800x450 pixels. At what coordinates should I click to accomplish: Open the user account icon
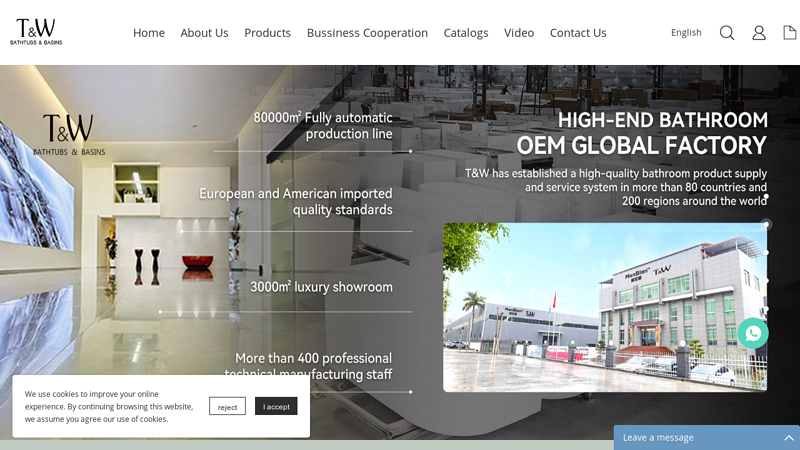coord(759,33)
